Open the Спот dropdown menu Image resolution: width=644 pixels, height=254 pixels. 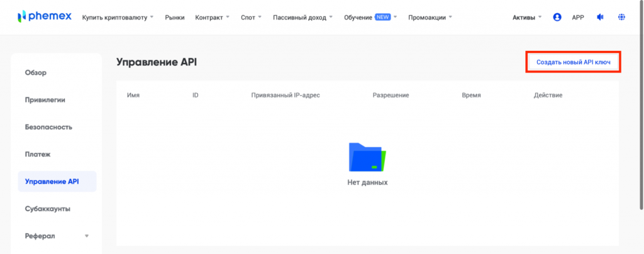(x=252, y=17)
